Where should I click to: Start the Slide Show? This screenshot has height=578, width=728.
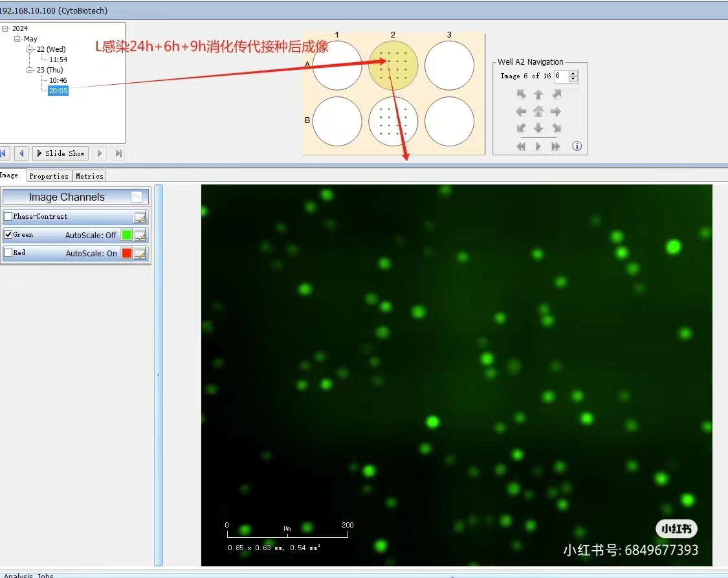(60, 153)
